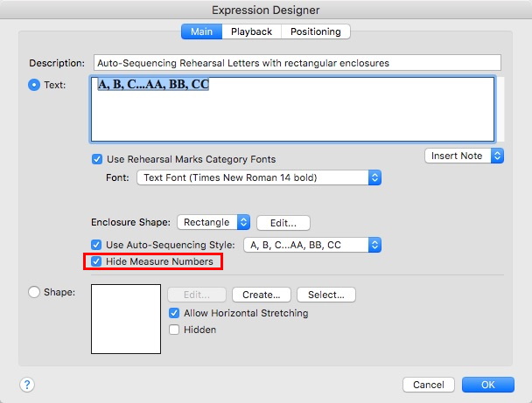
Task: Select the Text radio button
Action: tap(35, 86)
